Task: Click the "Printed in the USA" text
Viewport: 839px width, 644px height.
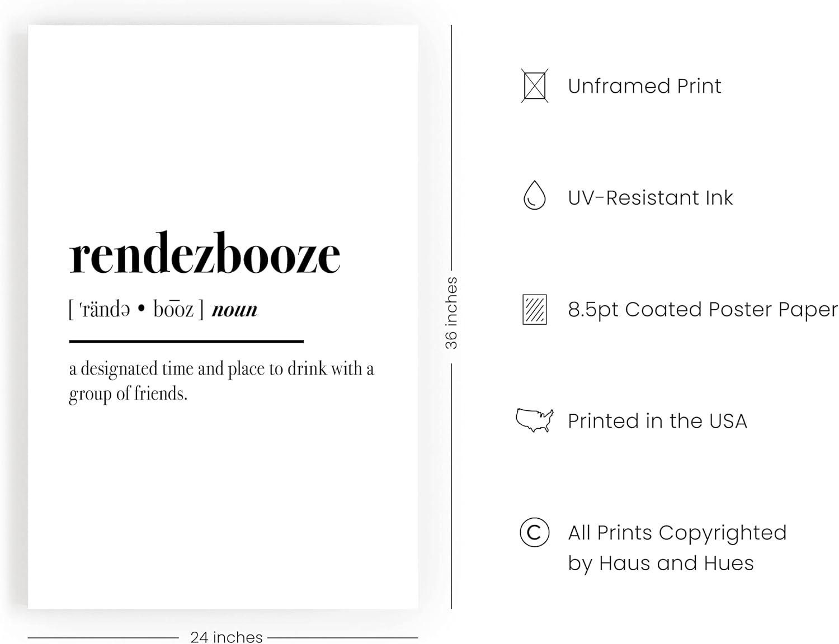Action: 657,421
